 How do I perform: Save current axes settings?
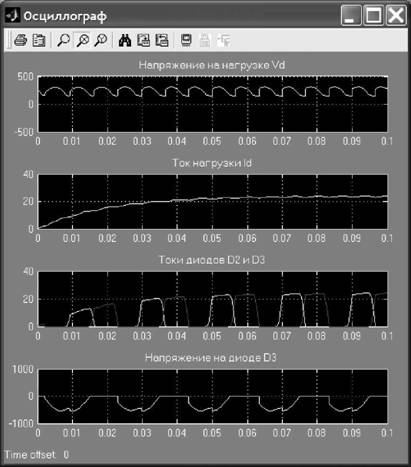144,40
